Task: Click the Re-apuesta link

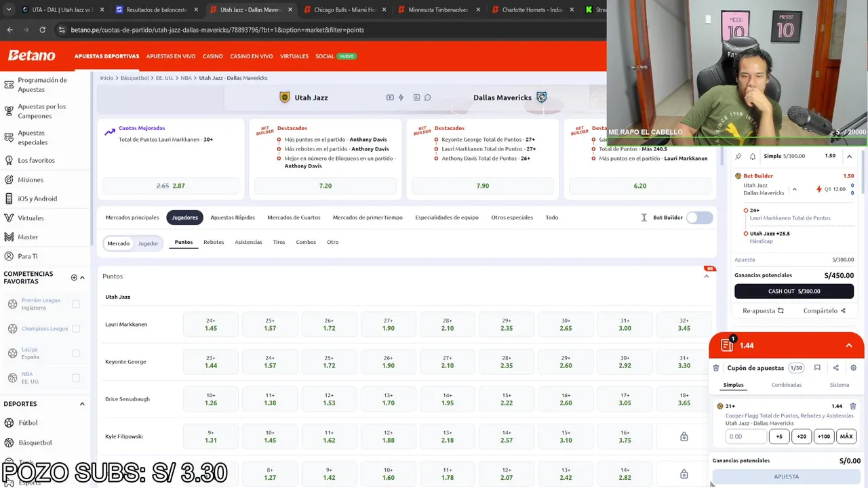Action: [763, 310]
